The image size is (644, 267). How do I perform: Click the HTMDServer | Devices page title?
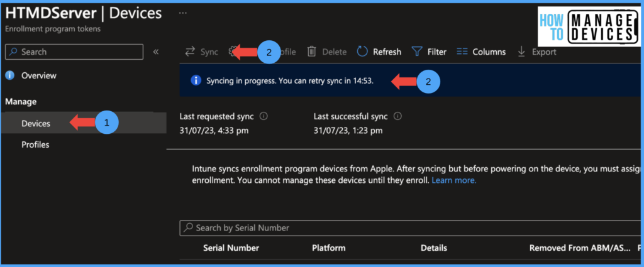coord(84,13)
